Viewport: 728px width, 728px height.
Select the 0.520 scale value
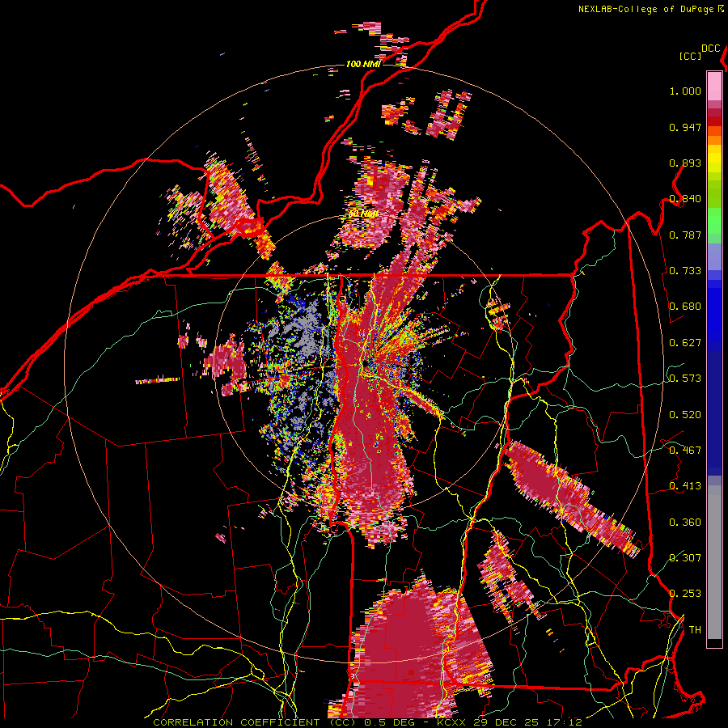685,415
